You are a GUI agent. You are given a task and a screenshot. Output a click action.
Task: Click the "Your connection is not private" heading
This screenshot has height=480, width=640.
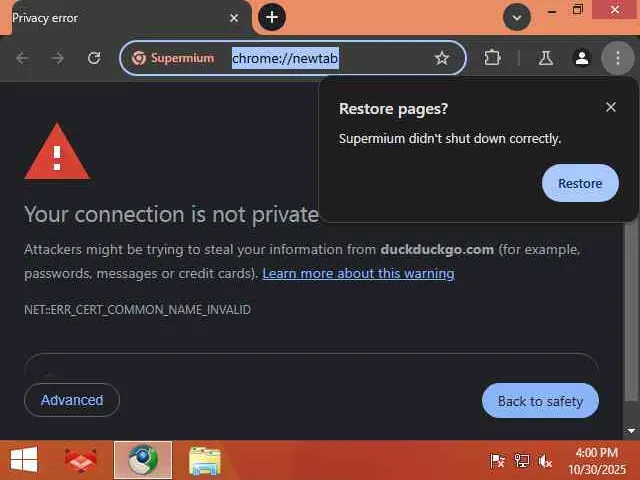tap(171, 215)
